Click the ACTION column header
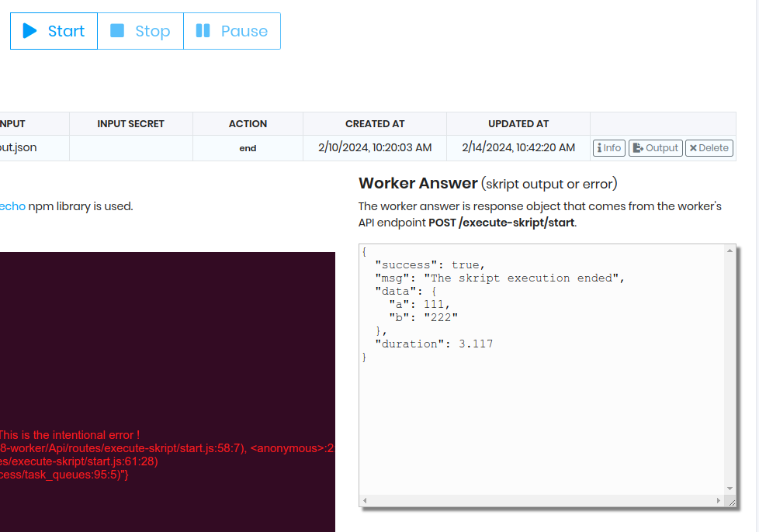 coord(248,124)
